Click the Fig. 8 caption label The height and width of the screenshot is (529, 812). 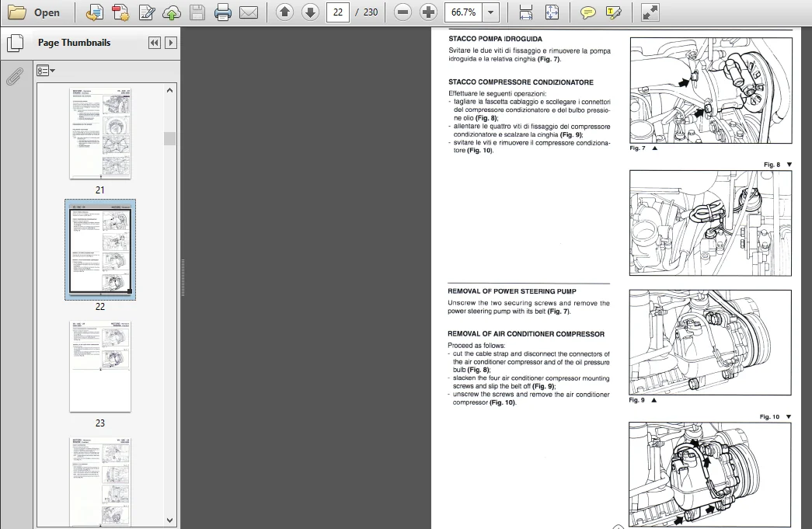(772, 165)
